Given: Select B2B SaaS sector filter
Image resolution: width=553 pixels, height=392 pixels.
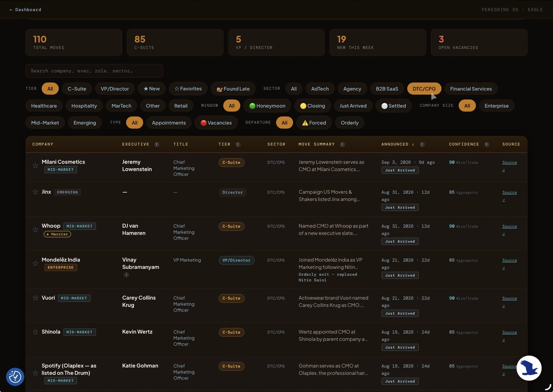Looking at the screenshot, I should [387, 89].
